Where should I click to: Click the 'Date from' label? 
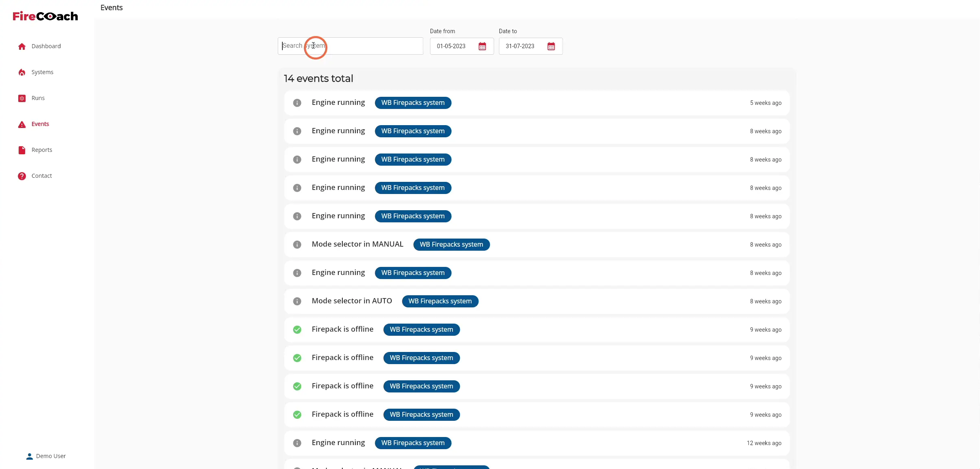click(442, 31)
